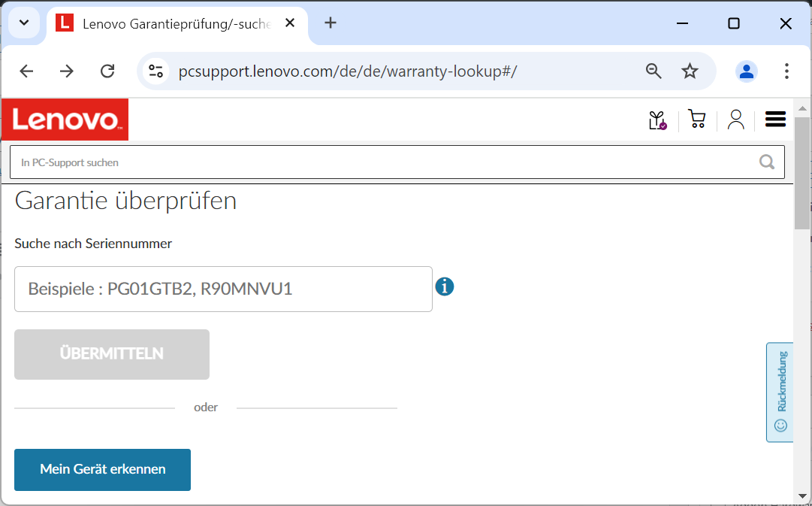This screenshot has width=812, height=506.
Task: Open the Rückmeldung feedback side tab
Action: tap(780, 392)
